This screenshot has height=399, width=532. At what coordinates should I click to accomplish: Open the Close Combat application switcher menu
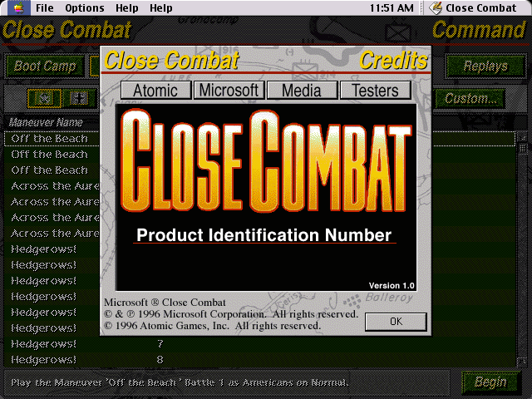(473, 7)
